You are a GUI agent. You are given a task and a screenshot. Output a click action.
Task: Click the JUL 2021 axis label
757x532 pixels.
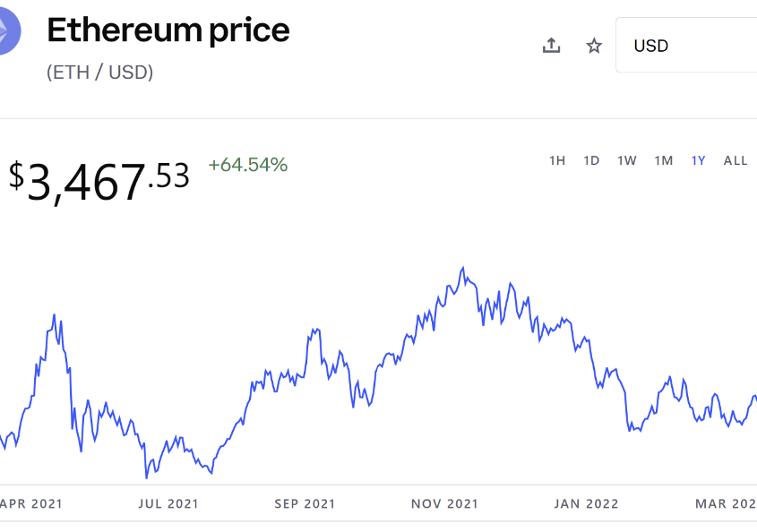coord(168,503)
